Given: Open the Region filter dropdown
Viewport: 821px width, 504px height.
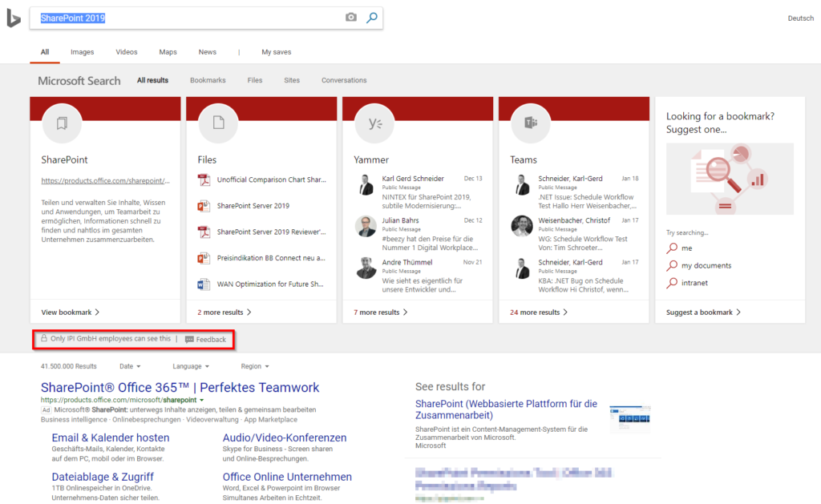Looking at the screenshot, I should click(x=255, y=366).
